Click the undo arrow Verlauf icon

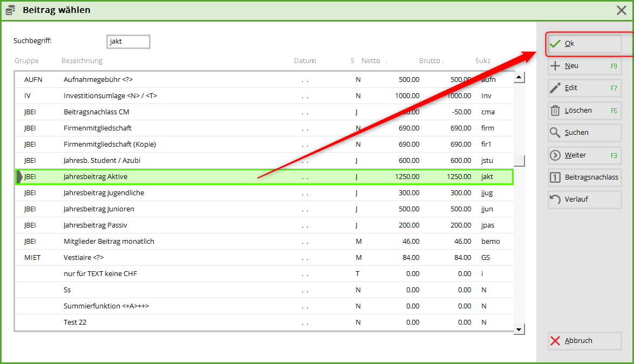[x=555, y=200]
